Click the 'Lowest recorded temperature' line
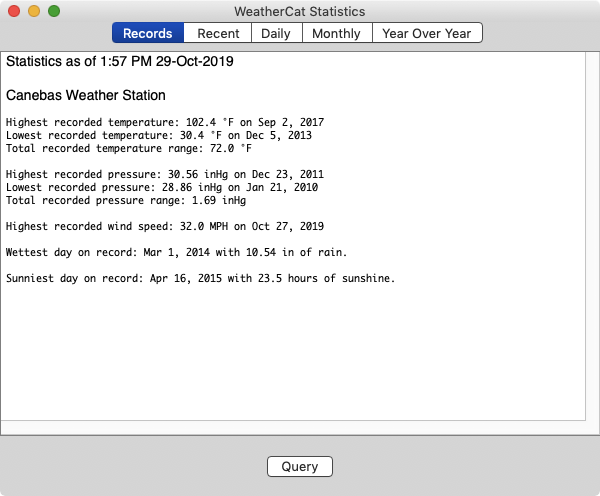 [x=159, y=135]
